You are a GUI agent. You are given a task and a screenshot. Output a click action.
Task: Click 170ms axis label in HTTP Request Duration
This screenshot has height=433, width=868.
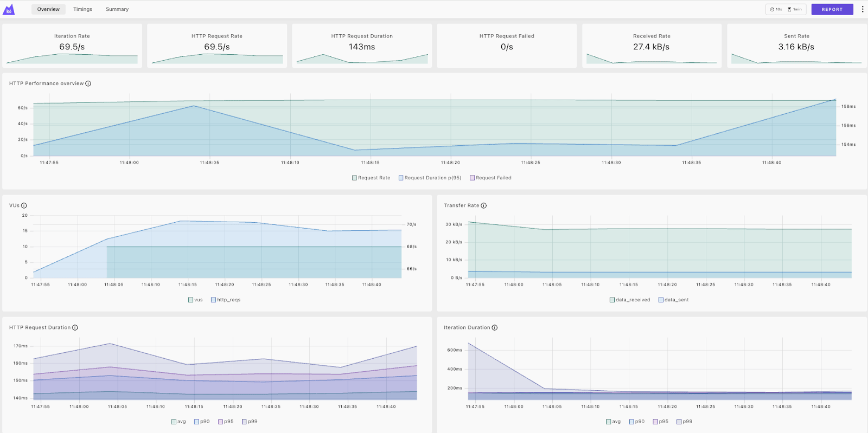point(21,346)
